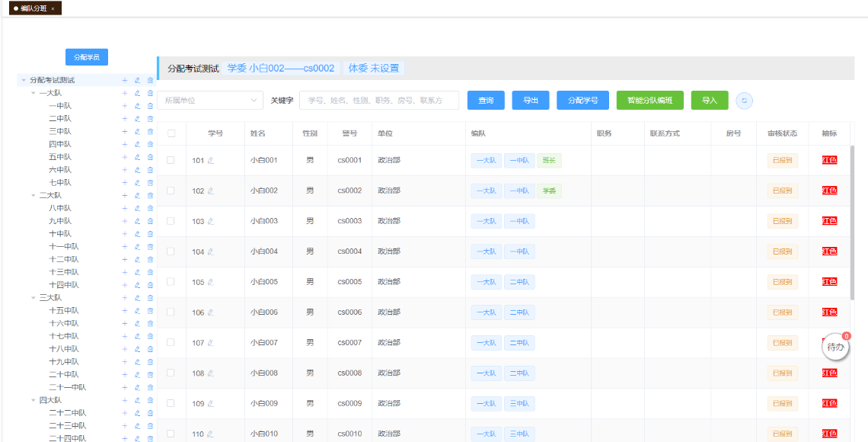Edit the 十七中队 tree entry
The image size is (868, 442).
(x=137, y=336)
